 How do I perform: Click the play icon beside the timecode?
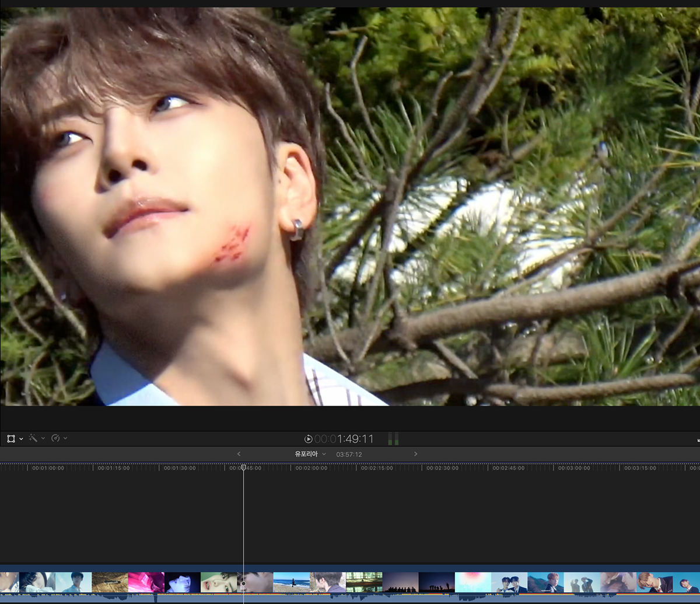(308, 439)
